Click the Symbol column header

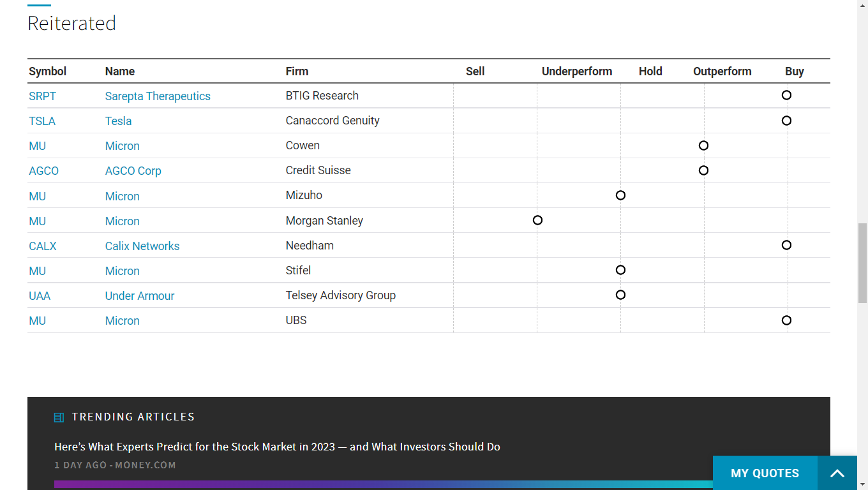[x=48, y=71]
